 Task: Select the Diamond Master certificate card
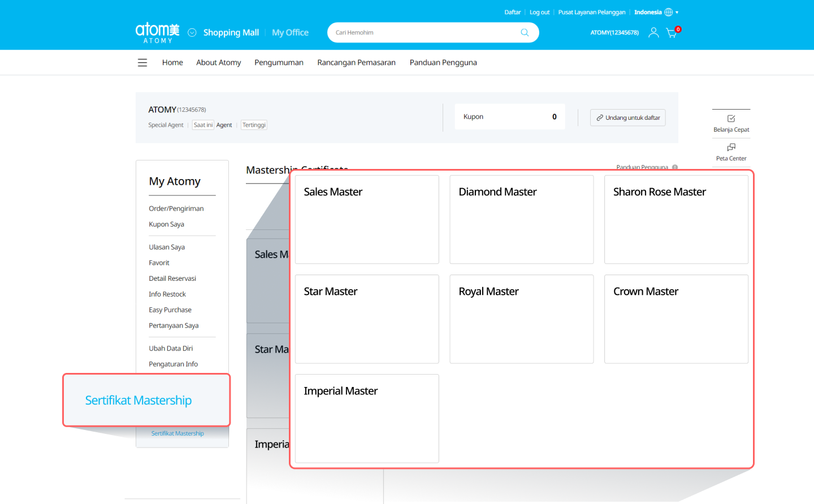pyautogui.click(x=521, y=219)
